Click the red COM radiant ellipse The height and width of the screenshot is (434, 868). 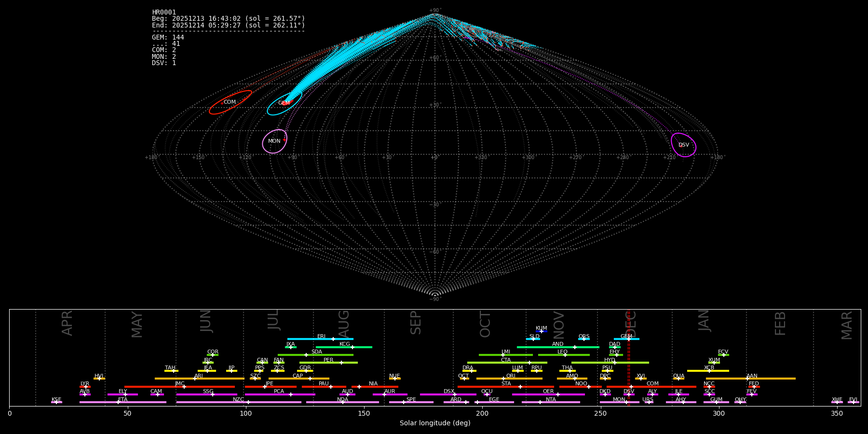[230, 102]
